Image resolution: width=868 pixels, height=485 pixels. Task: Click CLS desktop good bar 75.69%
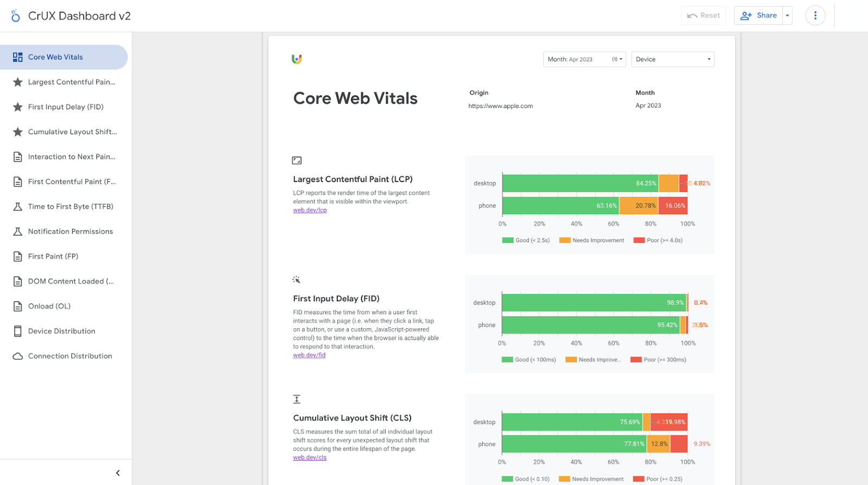(572, 422)
